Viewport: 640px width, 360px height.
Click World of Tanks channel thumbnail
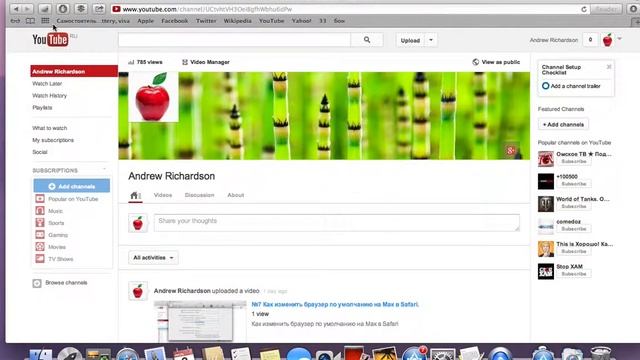click(x=546, y=204)
